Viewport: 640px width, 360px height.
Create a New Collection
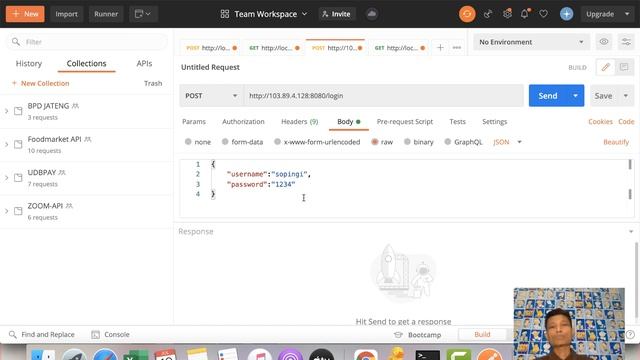click(x=40, y=83)
